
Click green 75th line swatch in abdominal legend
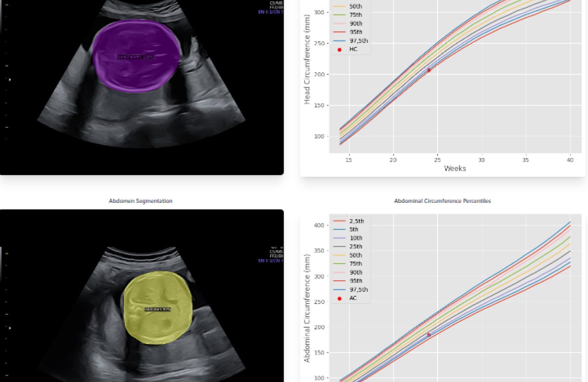point(339,264)
